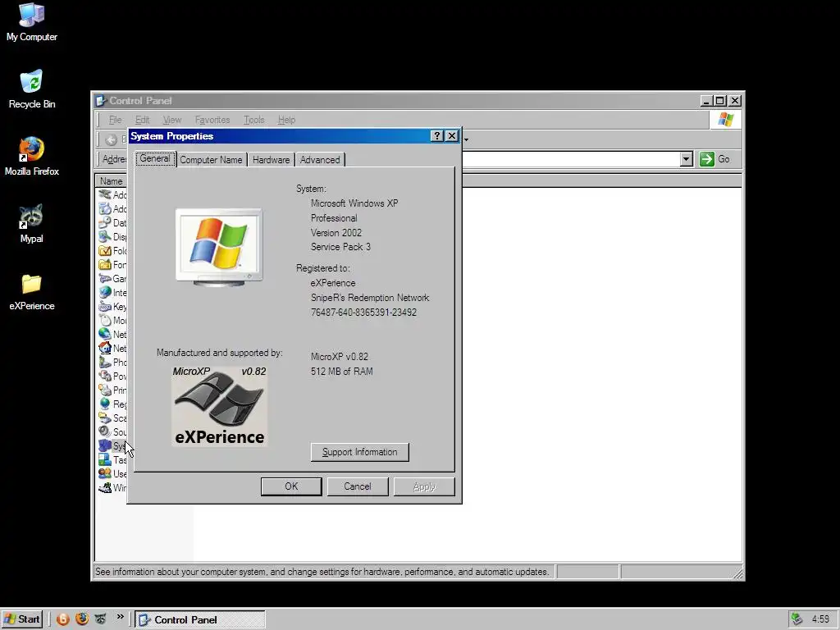Screen dimensions: 840x630
Task: Select the Mouse item in Control Panel
Action: tap(112, 321)
